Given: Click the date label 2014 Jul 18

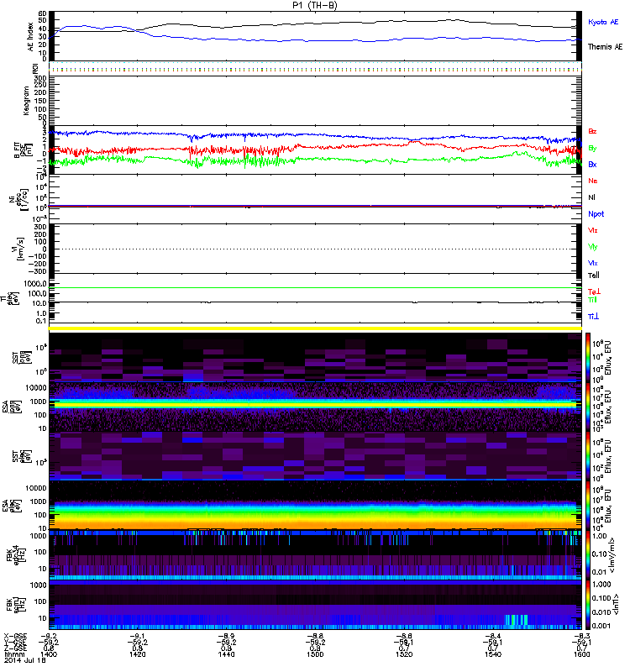Looking at the screenshot, I should (24, 660).
